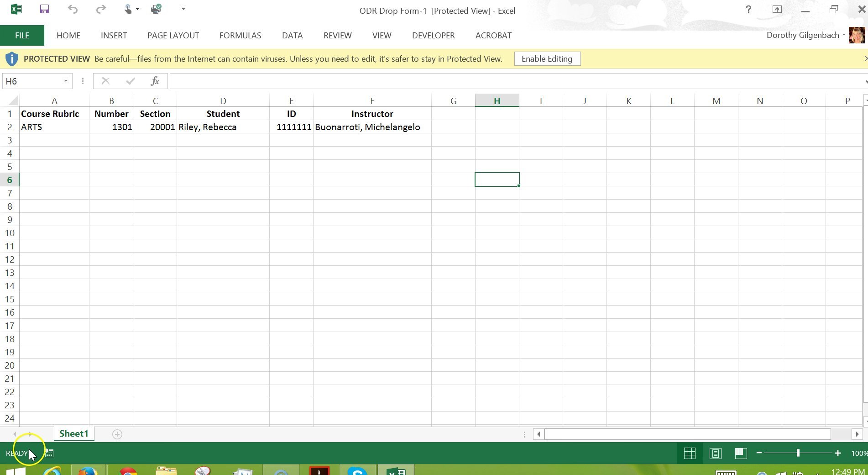Click Enable Editing in the Protected View bar
Image resolution: width=868 pixels, height=475 pixels.
coord(547,58)
